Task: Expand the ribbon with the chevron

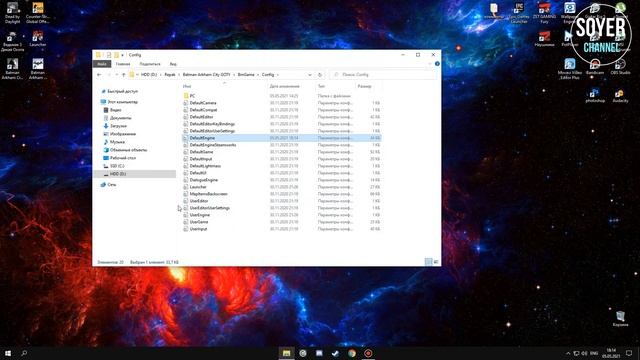Action: tap(430, 64)
